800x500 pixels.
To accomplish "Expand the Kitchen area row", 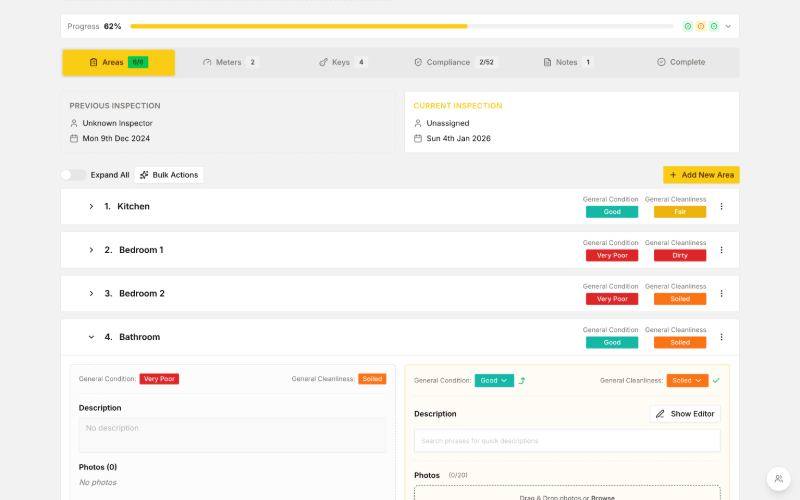I will [x=91, y=207].
